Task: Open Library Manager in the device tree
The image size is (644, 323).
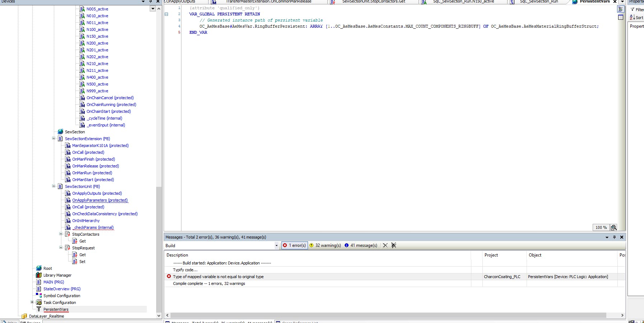Action: pos(57,275)
